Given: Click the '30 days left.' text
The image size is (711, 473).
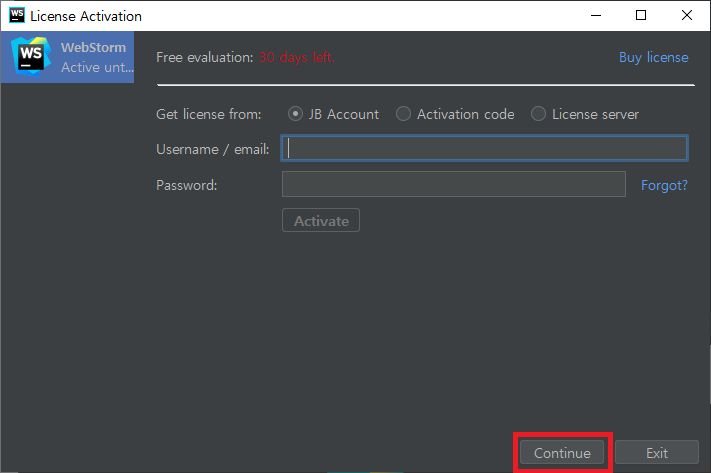Looking at the screenshot, I should tap(297, 57).
